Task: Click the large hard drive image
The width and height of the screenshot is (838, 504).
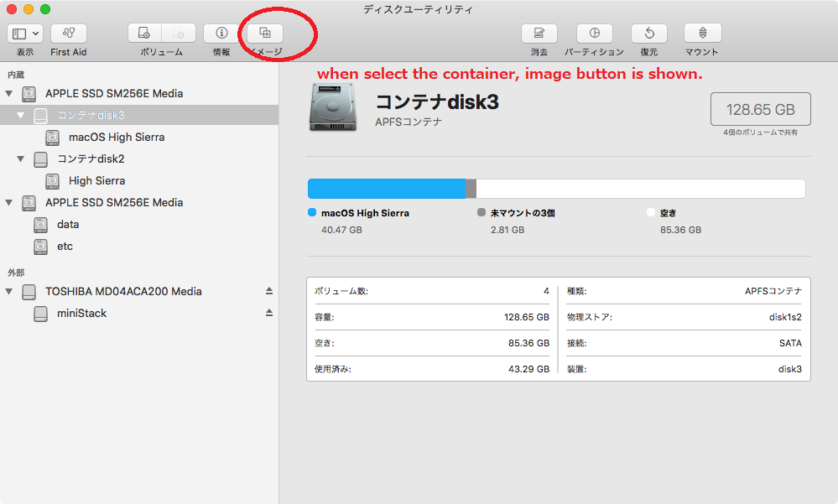Action: click(332, 107)
